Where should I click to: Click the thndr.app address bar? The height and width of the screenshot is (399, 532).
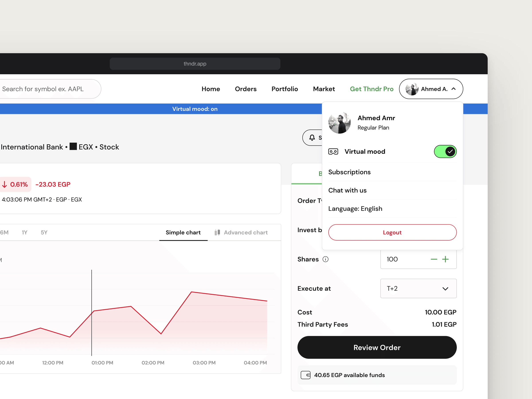[195, 64]
